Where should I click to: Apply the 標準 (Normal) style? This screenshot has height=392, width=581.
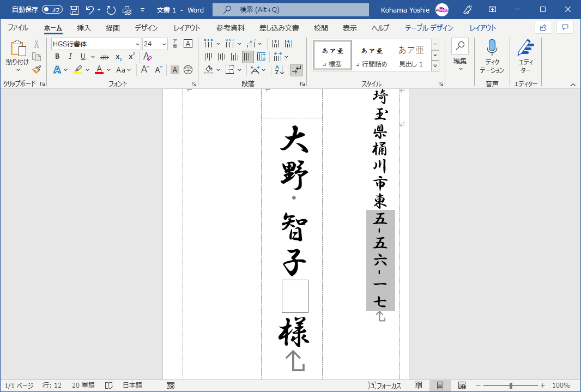(x=332, y=55)
